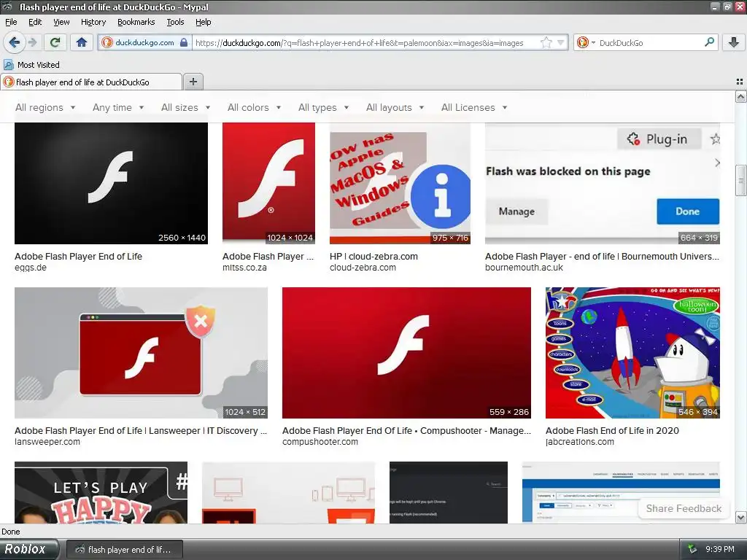Image resolution: width=747 pixels, height=560 pixels.
Task: Click the vertical scrollbar thumb
Action: (741, 180)
